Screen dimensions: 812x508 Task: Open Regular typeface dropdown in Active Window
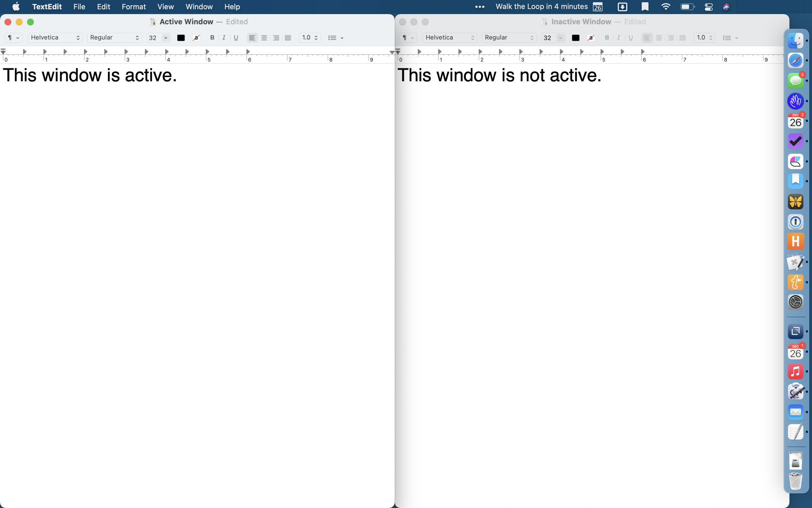pyautogui.click(x=114, y=38)
